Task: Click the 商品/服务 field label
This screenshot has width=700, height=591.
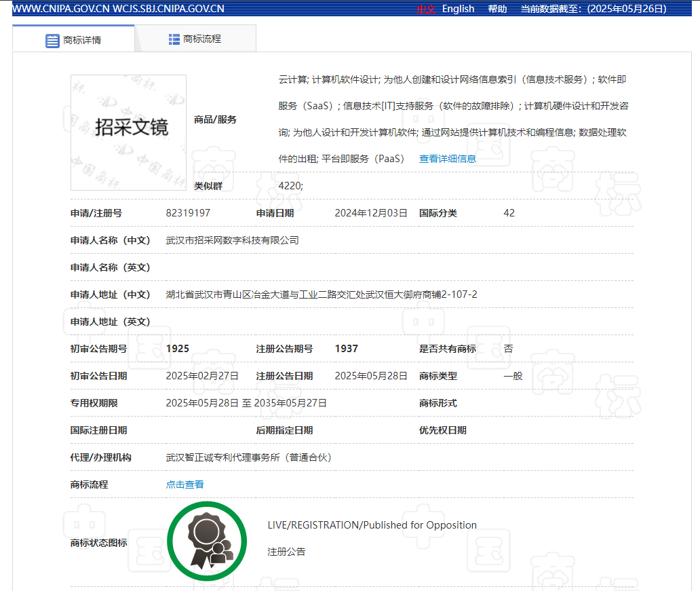Action: [215, 119]
